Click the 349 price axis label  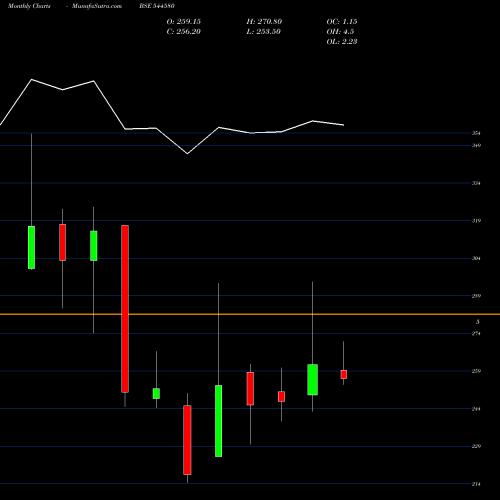[476, 146]
